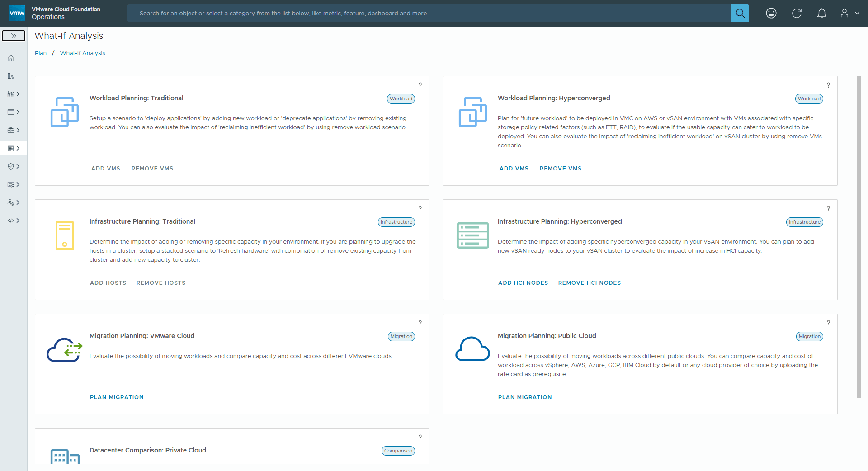
Task: Collapse the sidebar using the double-chevron button
Action: [14, 35]
